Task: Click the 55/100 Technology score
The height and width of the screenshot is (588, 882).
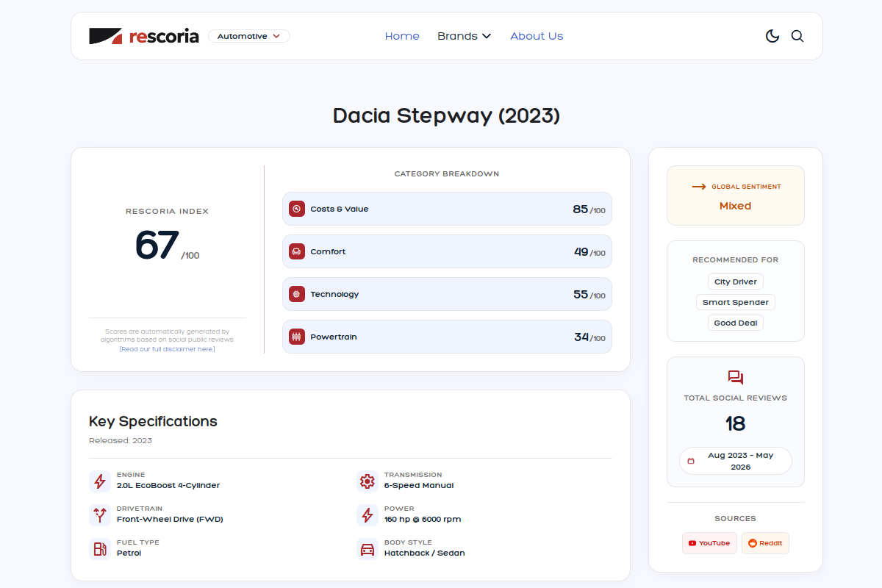Action: 589,295
